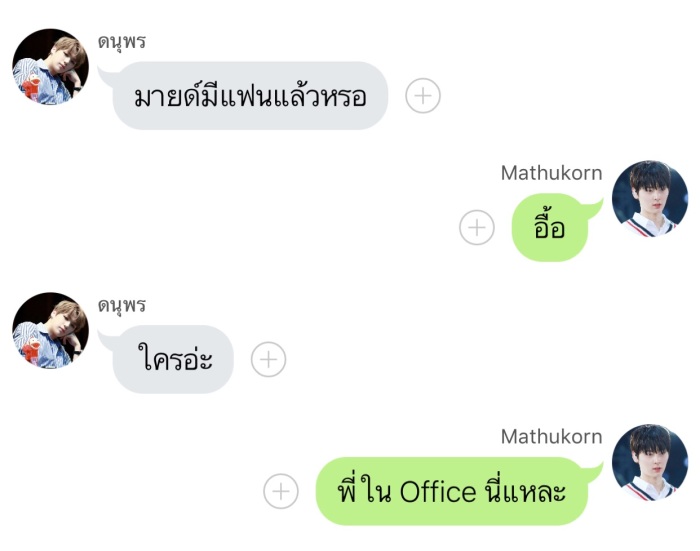Select the มายด์มีแฟนแล้วหรอ message bubble
The image size is (700, 551).
(249, 96)
